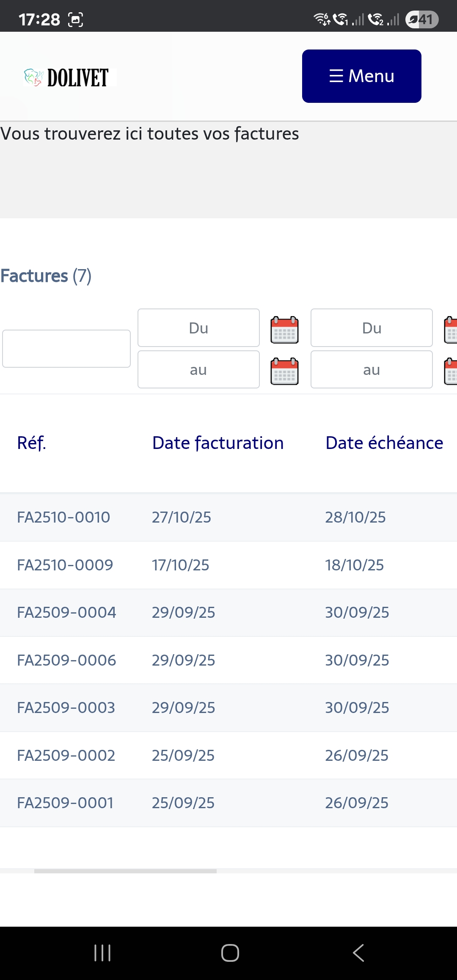Image resolution: width=457 pixels, height=980 pixels.
Task: Open invoice FA2510-0010
Action: [63, 517]
